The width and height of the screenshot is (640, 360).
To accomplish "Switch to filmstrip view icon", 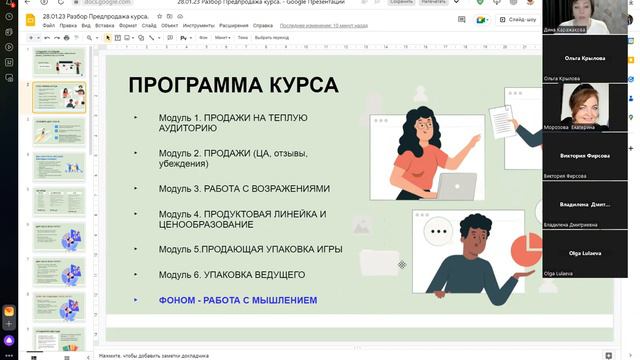I will (34, 357).
